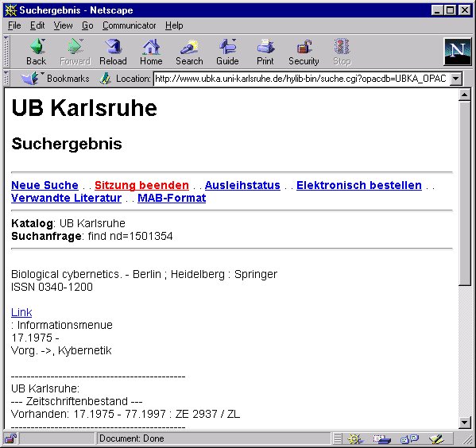The height and width of the screenshot is (448, 476).
Task: Click the Informationsmenue text
Action: (x=65, y=325)
